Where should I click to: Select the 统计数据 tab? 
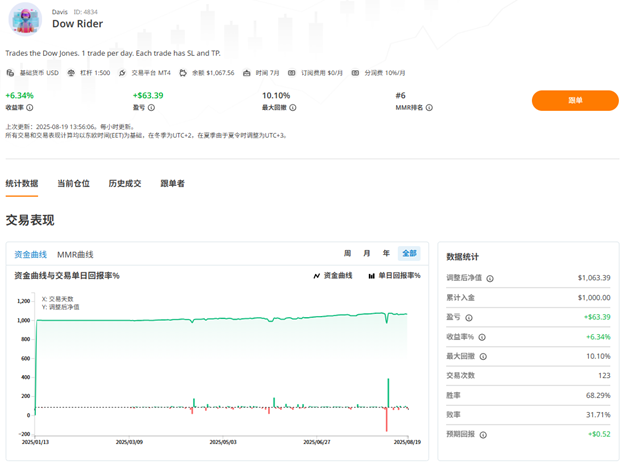[22, 183]
